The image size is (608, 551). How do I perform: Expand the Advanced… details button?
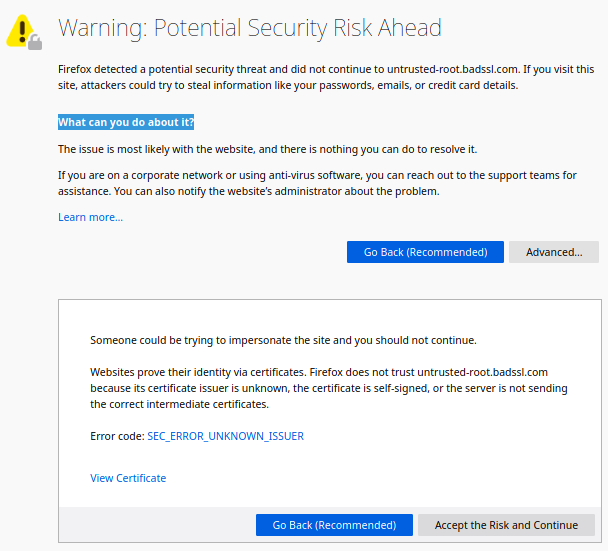tap(554, 252)
